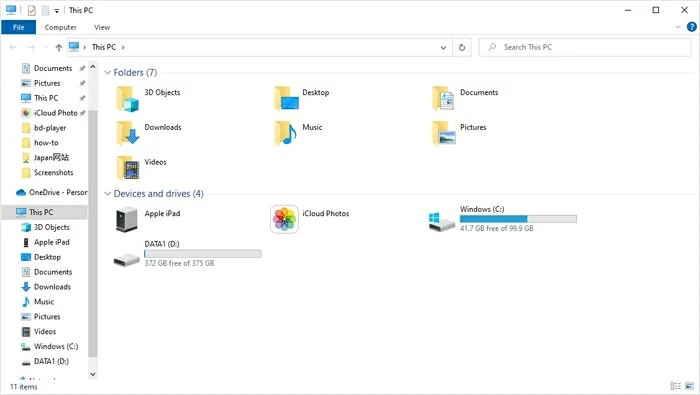Select Windows (C:) in navigation tree

tap(50, 346)
